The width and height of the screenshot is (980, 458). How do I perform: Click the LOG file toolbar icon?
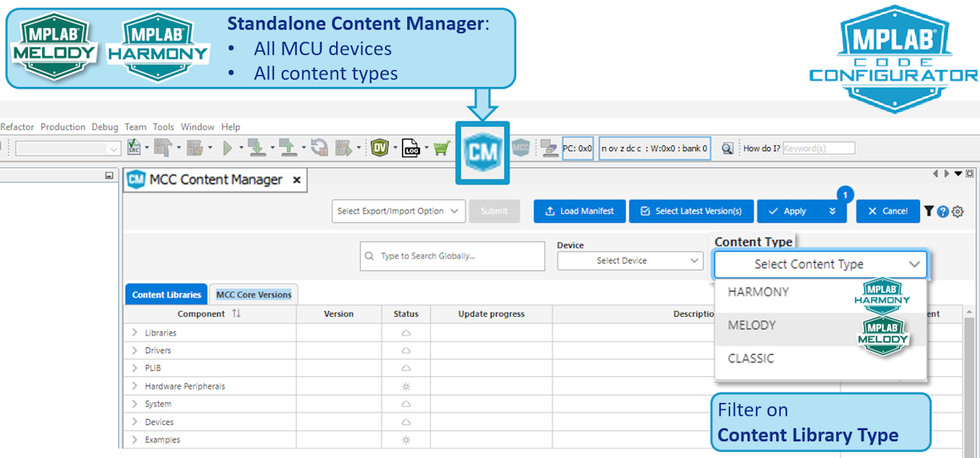[410, 148]
